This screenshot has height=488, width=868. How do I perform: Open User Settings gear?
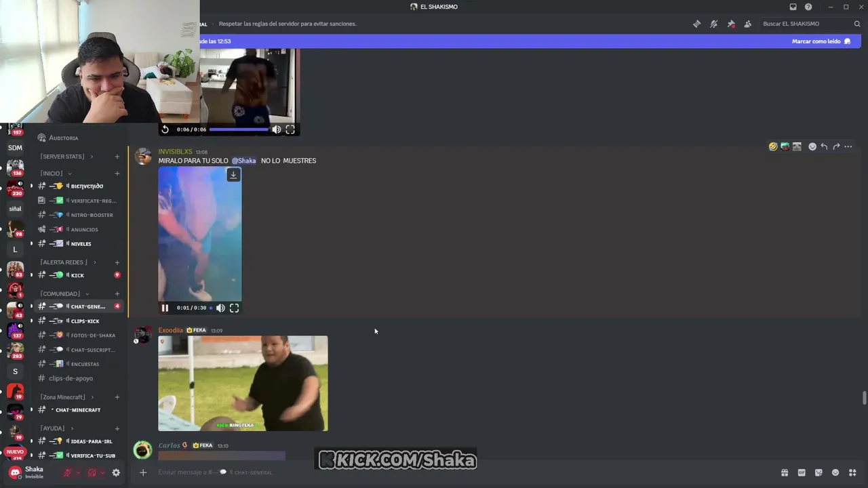click(x=116, y=472)
